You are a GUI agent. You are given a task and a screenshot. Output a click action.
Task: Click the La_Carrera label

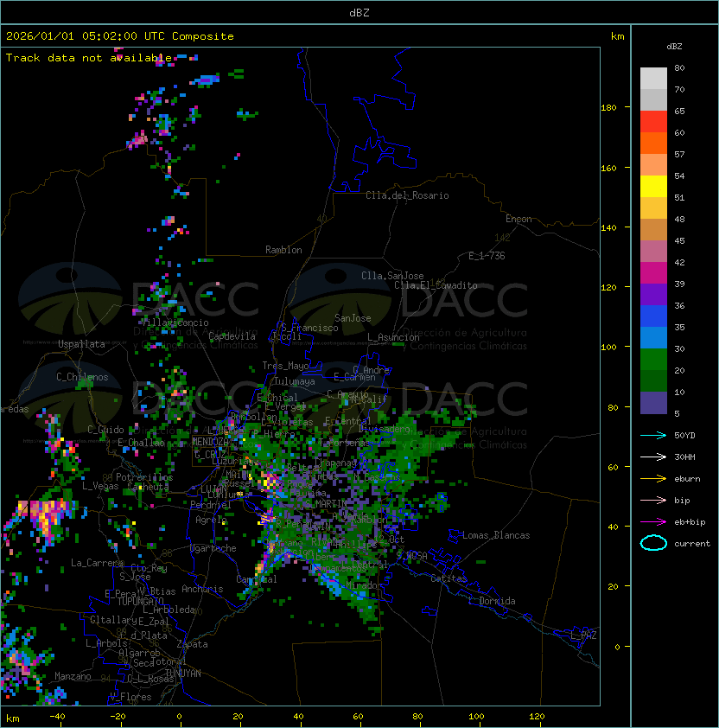click(97, 563)
